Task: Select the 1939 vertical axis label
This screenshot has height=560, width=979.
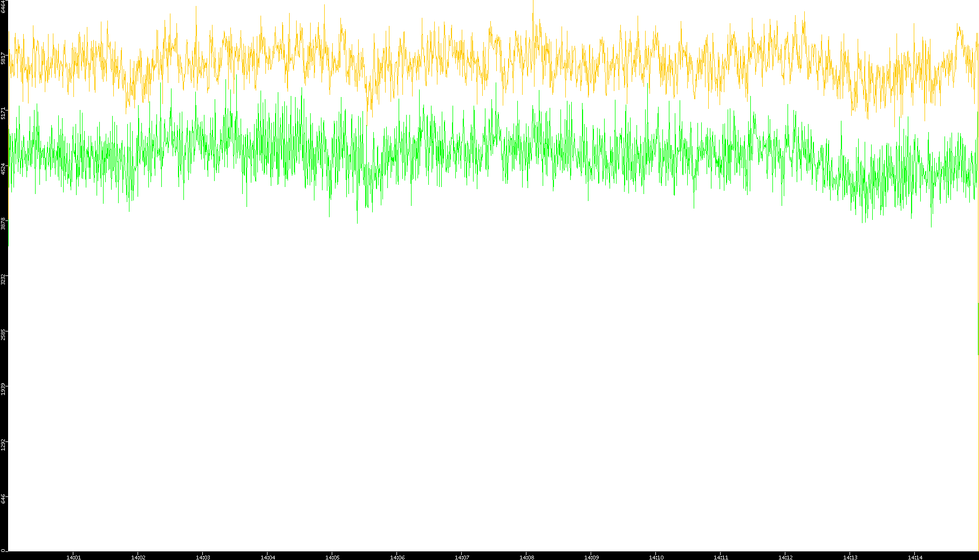Action: [x=4, y=389]
